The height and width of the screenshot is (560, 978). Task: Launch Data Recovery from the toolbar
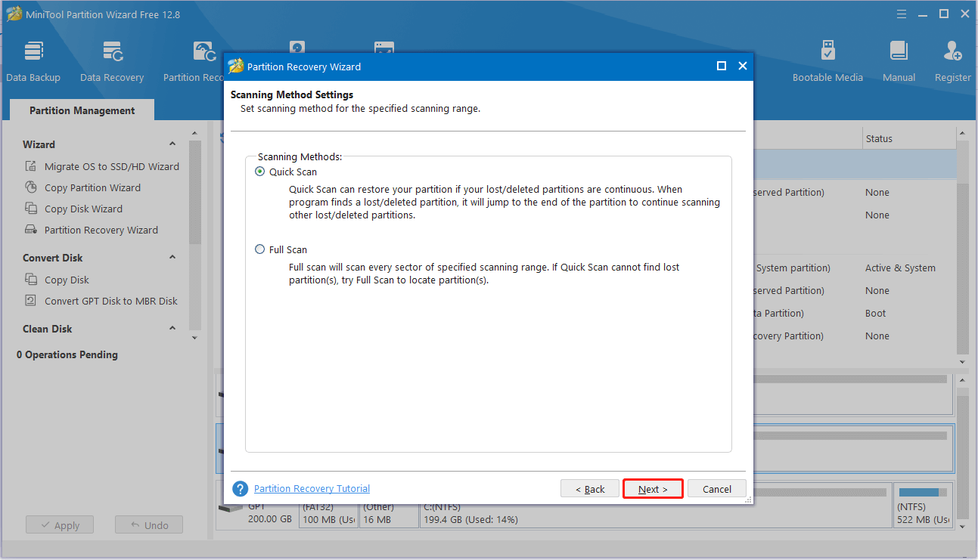pyautogui.click(x=112, y=60)
